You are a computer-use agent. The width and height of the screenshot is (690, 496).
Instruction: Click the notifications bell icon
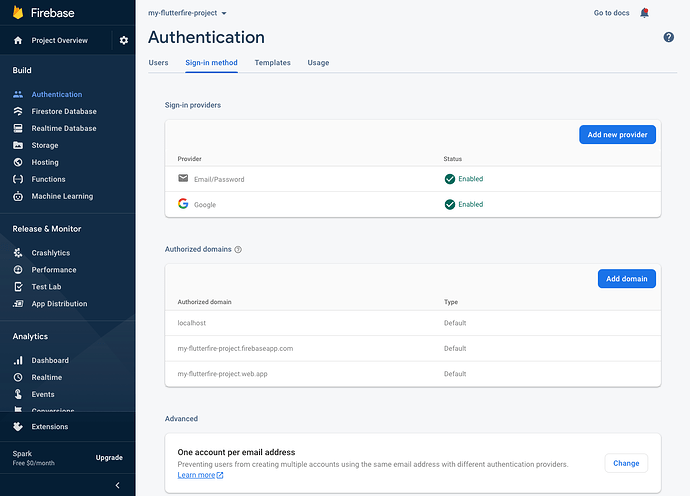(644, 13)
